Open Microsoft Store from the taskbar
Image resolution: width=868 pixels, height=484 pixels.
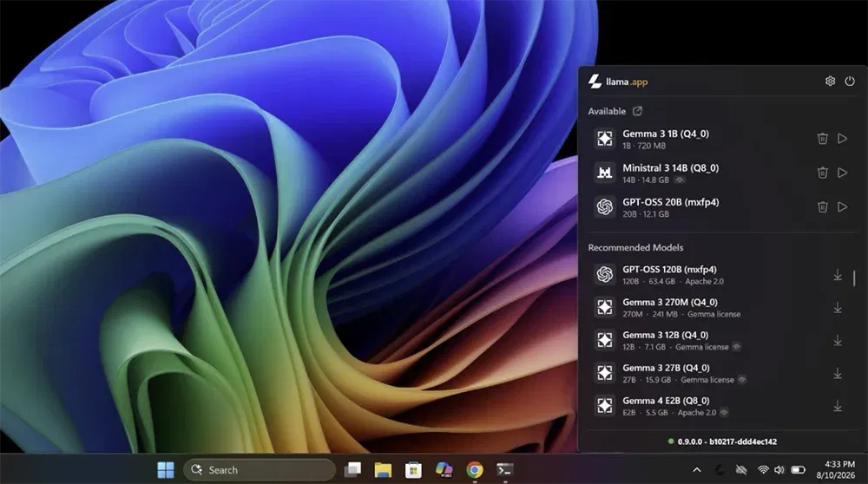(413, 469)
